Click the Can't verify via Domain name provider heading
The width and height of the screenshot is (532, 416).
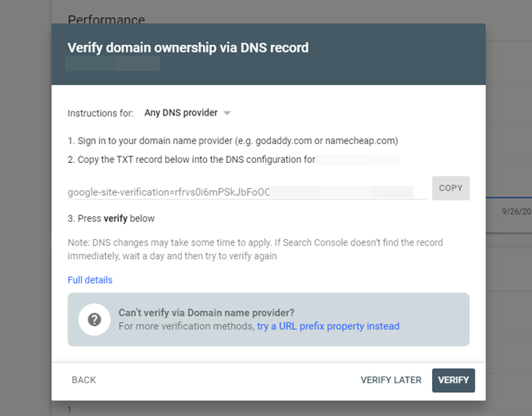[206, 312]
